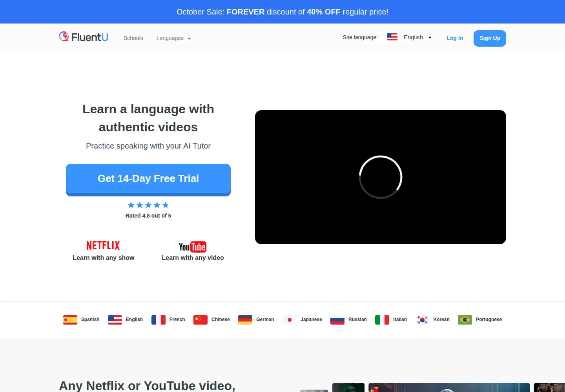Open the Italian language text link
Image resolution: width=565 pixels, height=392 pixels.
click(400, 319)
